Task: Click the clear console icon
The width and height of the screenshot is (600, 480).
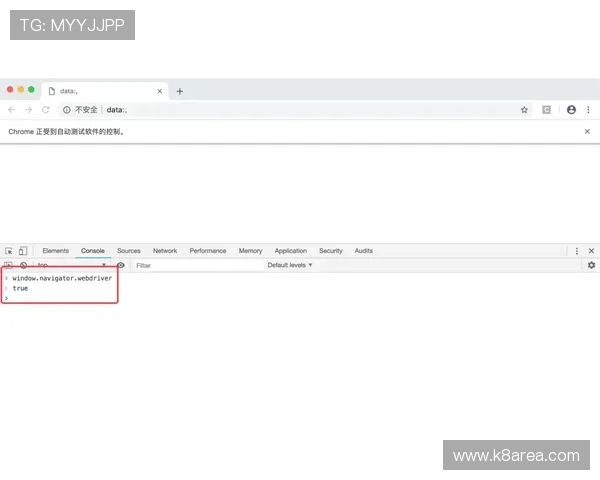Action: tap(23, 266)
